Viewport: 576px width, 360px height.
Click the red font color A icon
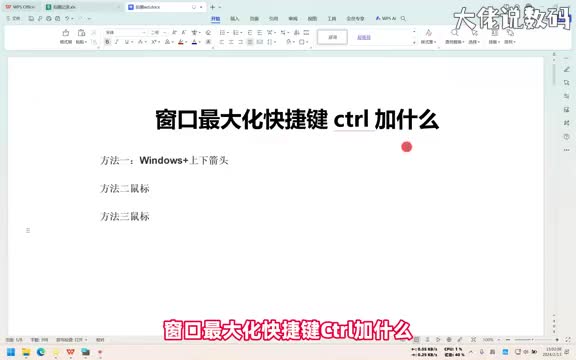pyautogui.click(x=181, y=42)
